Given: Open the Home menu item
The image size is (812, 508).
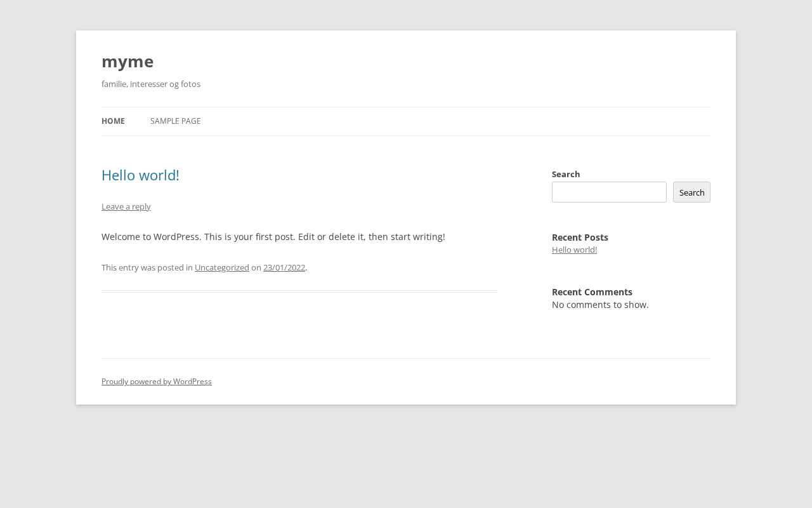Looking at the screenshot, I should click(x=113, y=121).
